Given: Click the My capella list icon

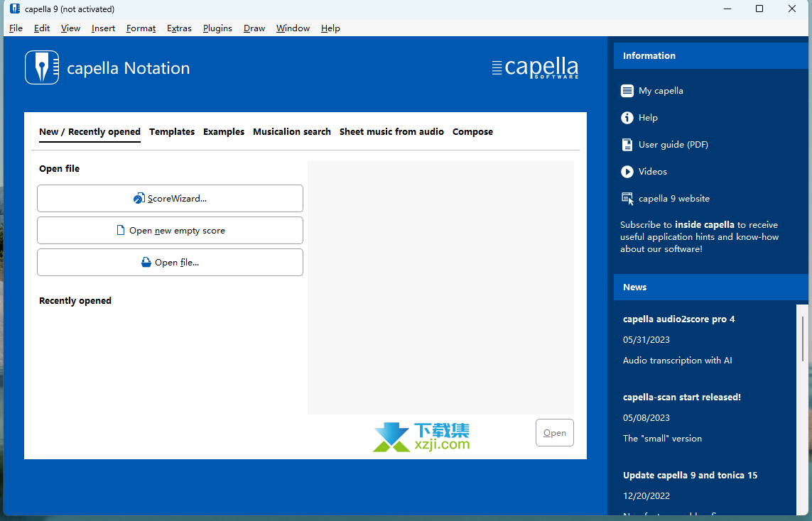Looking at the screenshot, I should (x=627, y=91).
